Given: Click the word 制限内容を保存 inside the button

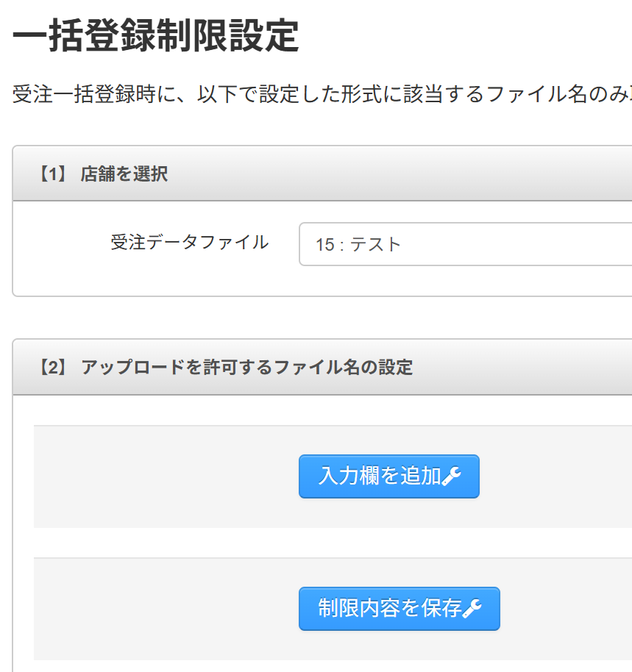Looking at the screenshot, I should (389, 609).
